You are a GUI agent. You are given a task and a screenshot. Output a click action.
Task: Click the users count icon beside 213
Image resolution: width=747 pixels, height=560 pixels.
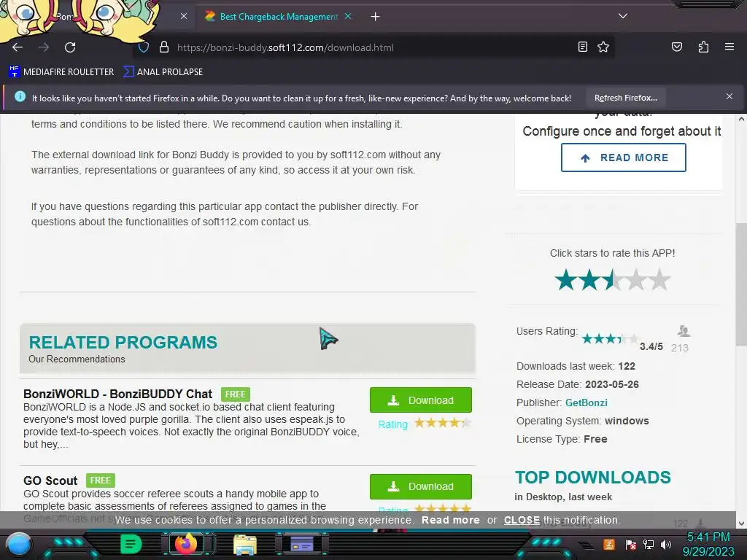pos(684,330)
